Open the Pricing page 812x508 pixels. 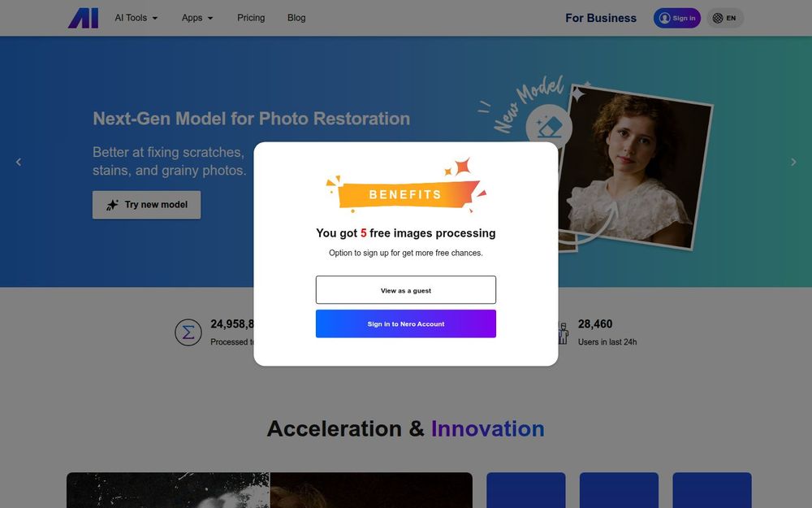point(251,18)
